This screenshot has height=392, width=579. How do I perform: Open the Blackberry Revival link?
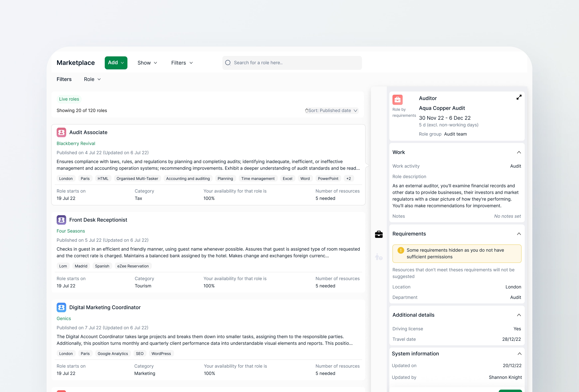click(x=76, y=144)
